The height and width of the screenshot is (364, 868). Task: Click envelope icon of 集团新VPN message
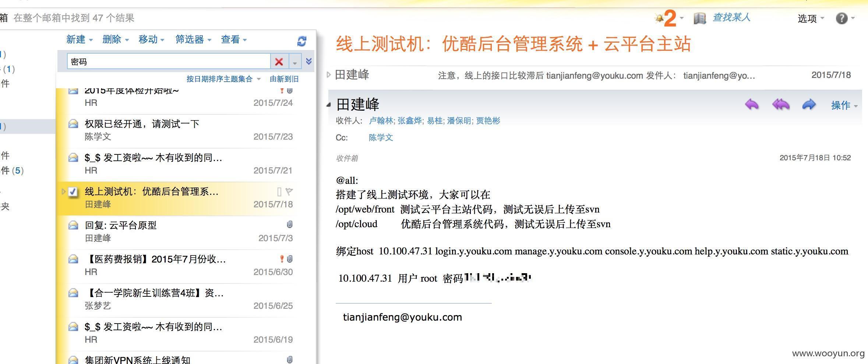(73, 360)
